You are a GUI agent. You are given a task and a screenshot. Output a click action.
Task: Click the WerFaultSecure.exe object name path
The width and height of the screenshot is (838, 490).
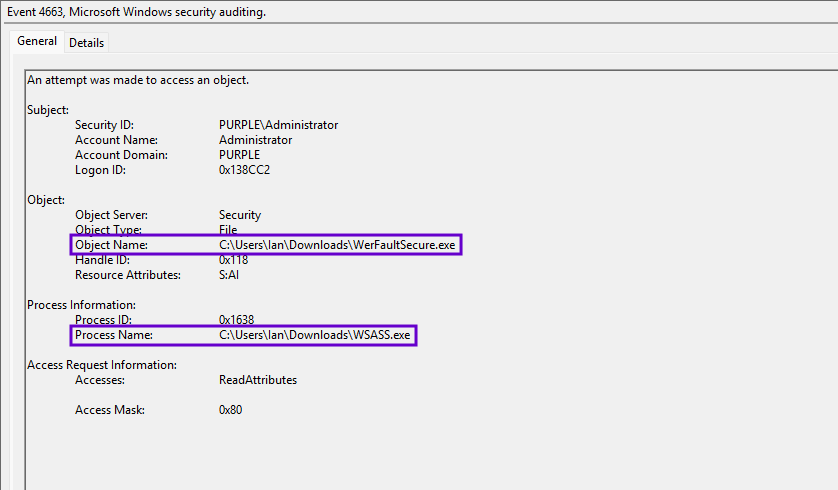[340, 245]
